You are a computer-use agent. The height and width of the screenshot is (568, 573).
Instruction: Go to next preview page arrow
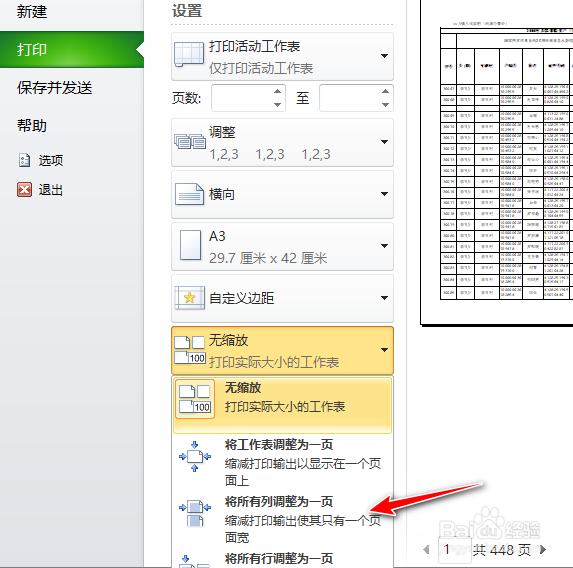pyautogui.click(x=543, y=549)
